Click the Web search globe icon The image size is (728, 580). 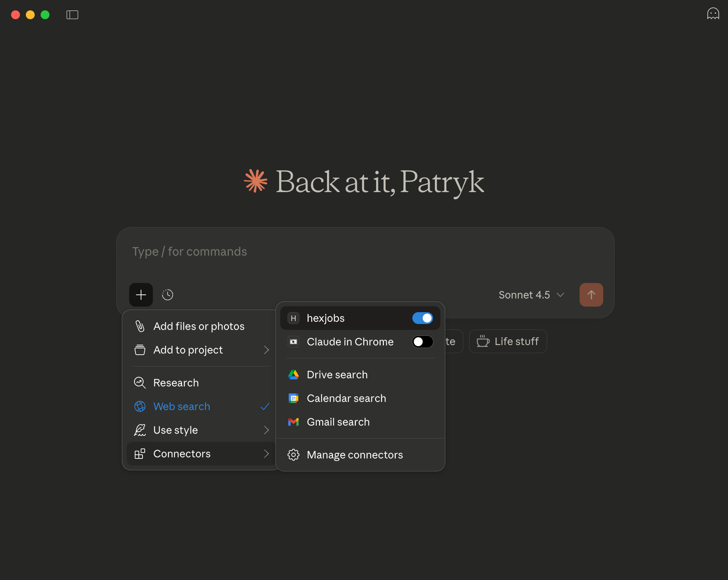point(140,406)
